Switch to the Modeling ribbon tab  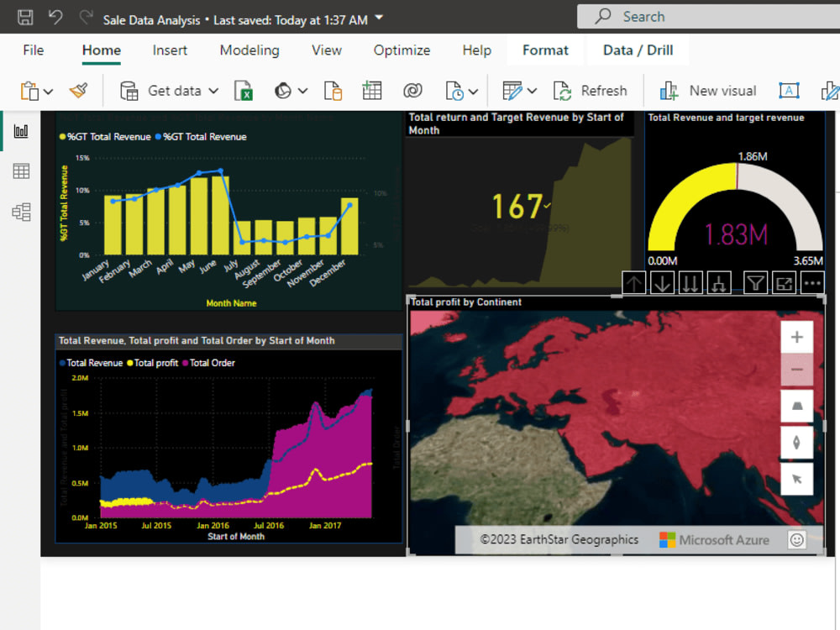pos(249,50)
